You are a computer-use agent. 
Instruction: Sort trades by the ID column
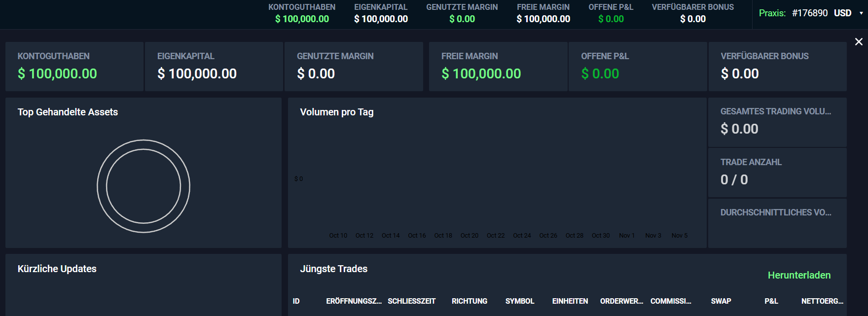click(296, 301)
